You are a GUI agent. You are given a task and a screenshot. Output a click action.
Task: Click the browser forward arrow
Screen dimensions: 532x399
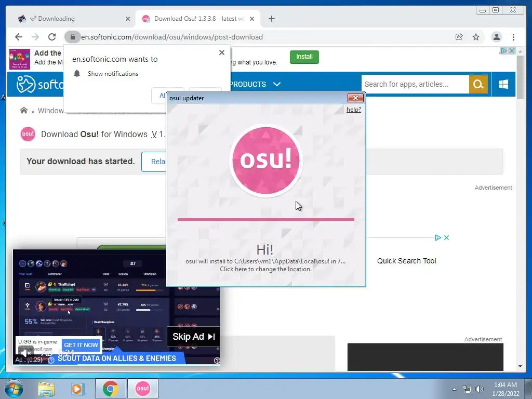pos(35,37)
